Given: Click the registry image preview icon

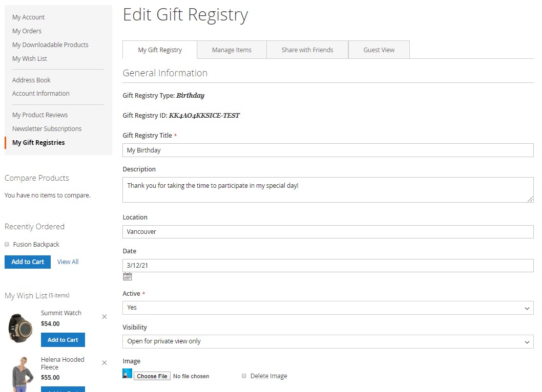Looking at the screenshot, I should 128,374.
